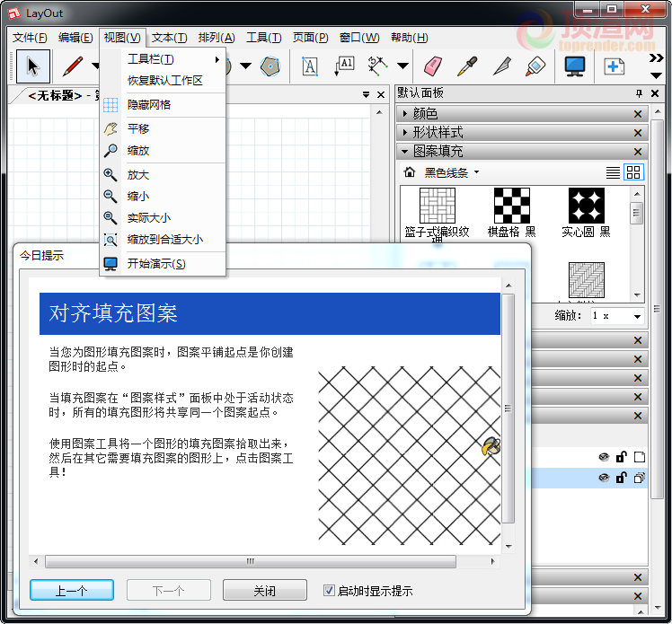
Task: Toggle visibility eye of first layer row
Action: (x=604, y=457)
